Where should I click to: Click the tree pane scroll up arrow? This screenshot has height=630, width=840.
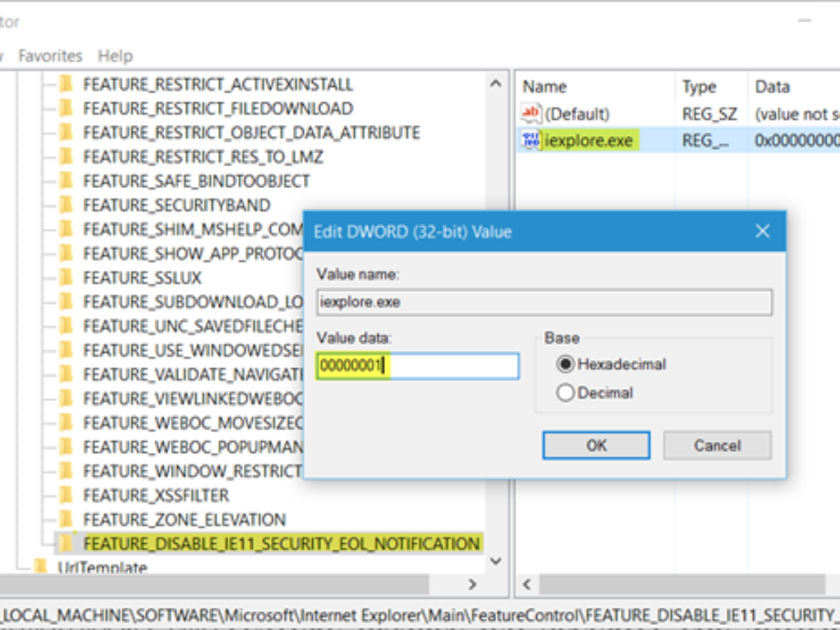tap(496, 84)
